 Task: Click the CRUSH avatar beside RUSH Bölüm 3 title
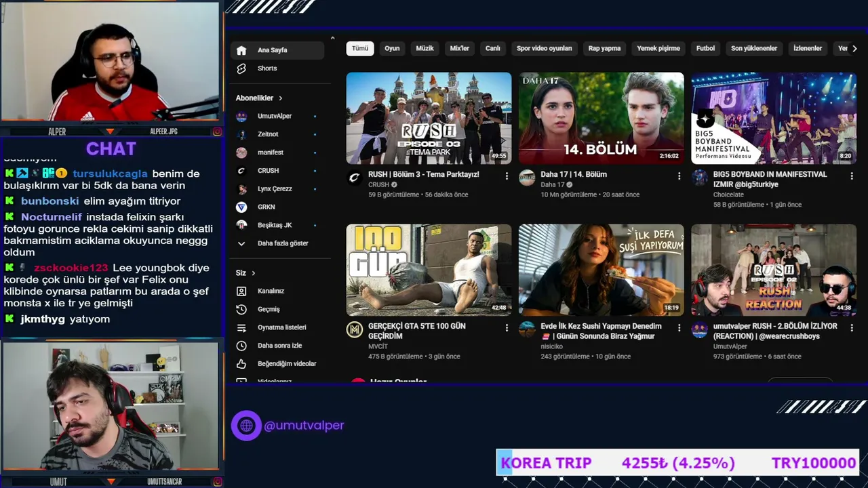[354, 178]
